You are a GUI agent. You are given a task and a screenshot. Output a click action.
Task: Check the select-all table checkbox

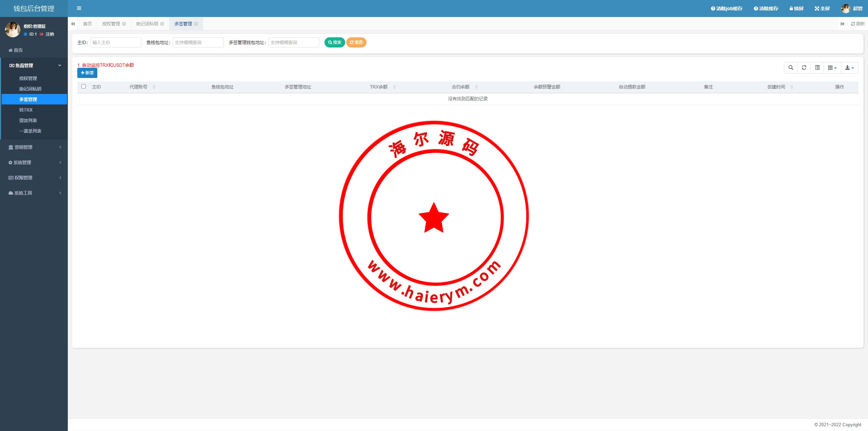point(84,86)
